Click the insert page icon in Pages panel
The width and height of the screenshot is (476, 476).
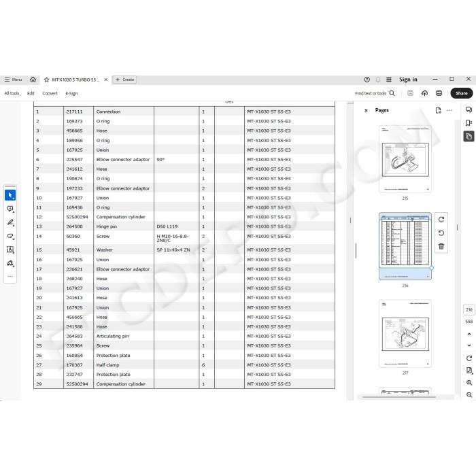(438, 110)
